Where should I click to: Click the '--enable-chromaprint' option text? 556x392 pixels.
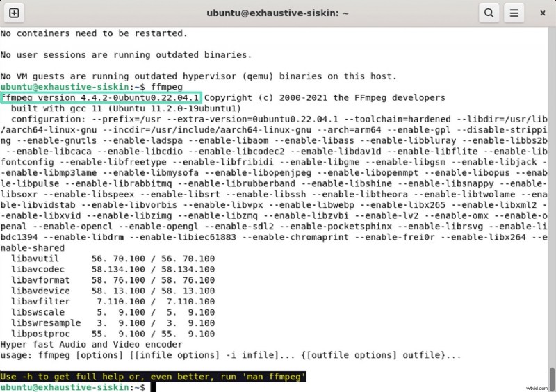[x=297, y=237]
